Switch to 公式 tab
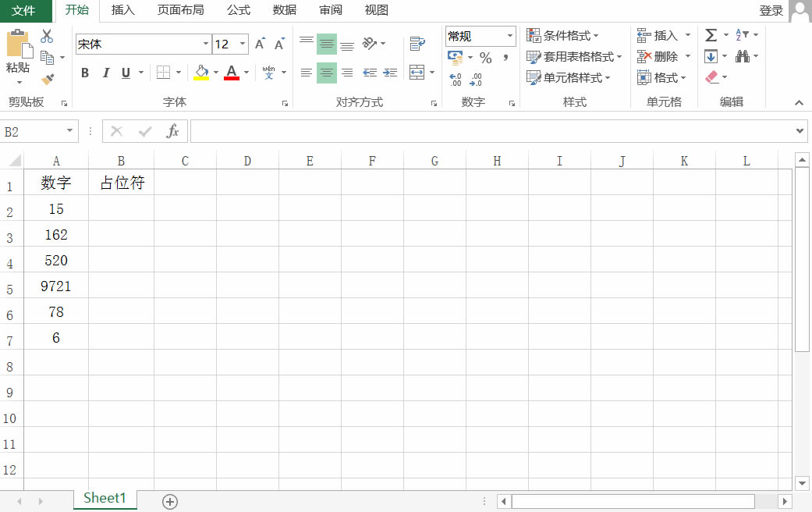This screenshot has width=812, height=512. (x=238, y=10)
